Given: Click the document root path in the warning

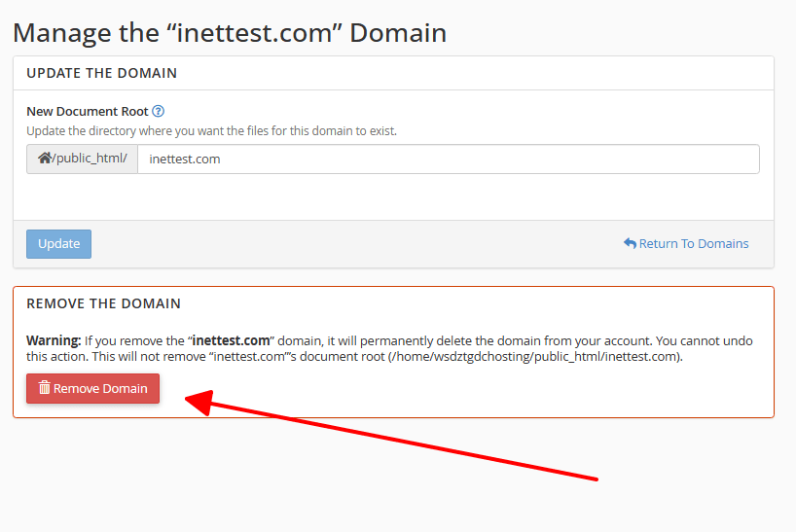Looking at the screenshot, I should pos(534,357).
